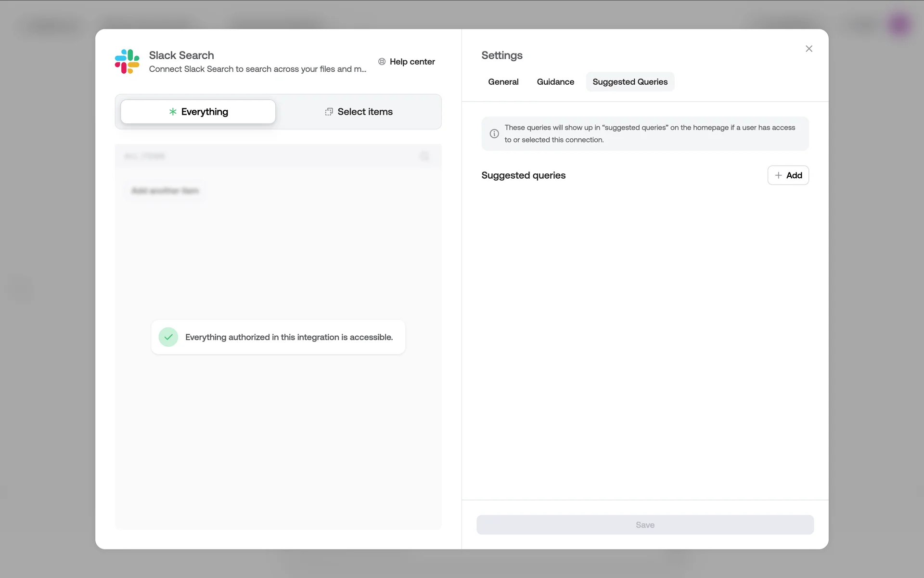Click the Select items dashed-square icon
Viewport: 924px width, 578px height.
329,112
